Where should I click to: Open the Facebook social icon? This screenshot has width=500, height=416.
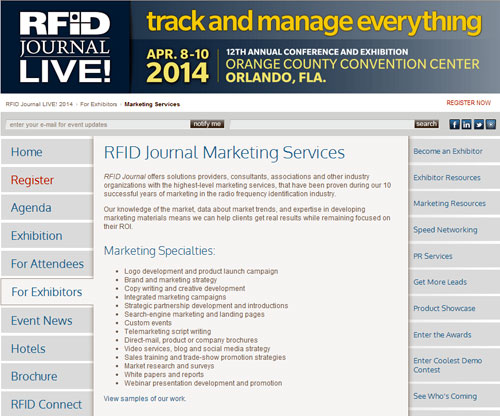pyautogui.click(x=454, y=124)
